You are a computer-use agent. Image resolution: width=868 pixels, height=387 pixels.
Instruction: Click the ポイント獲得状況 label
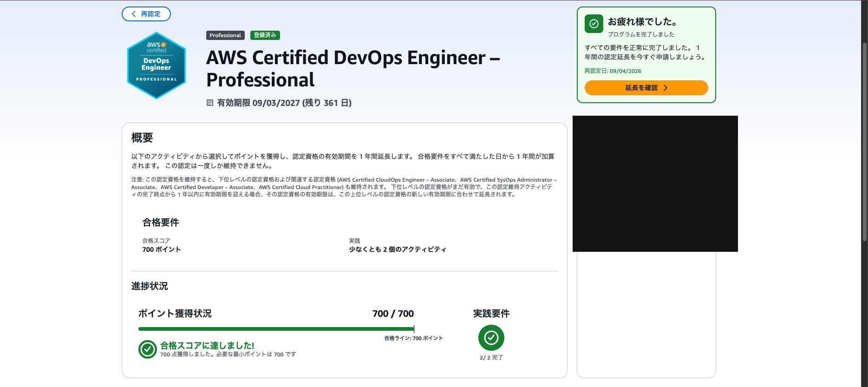point(175,314)
